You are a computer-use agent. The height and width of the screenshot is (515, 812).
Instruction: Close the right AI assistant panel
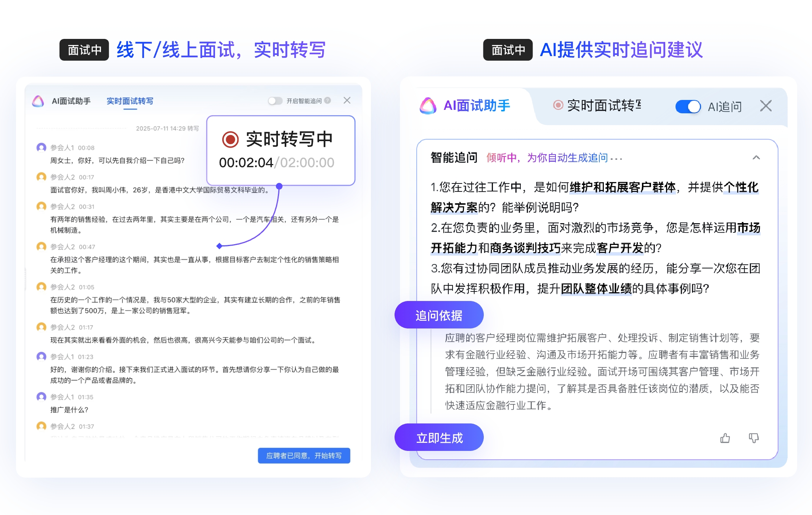[765, 106]
